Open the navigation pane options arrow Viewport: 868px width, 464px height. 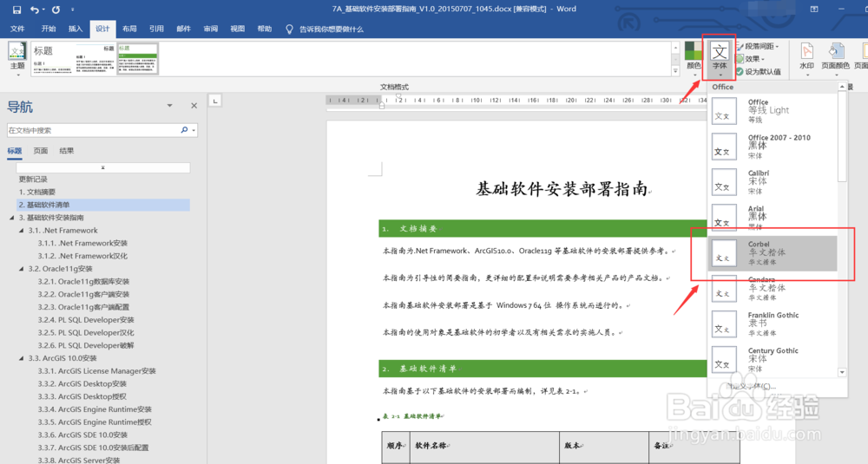[170, 106]
